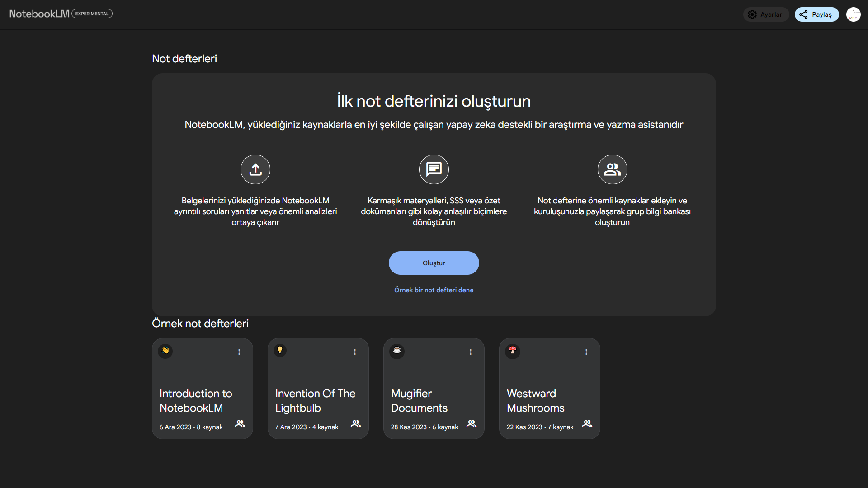Screen dimensions: 868x488
Task: Click mug emoji on Mugifier card
Action: (397, 351)
